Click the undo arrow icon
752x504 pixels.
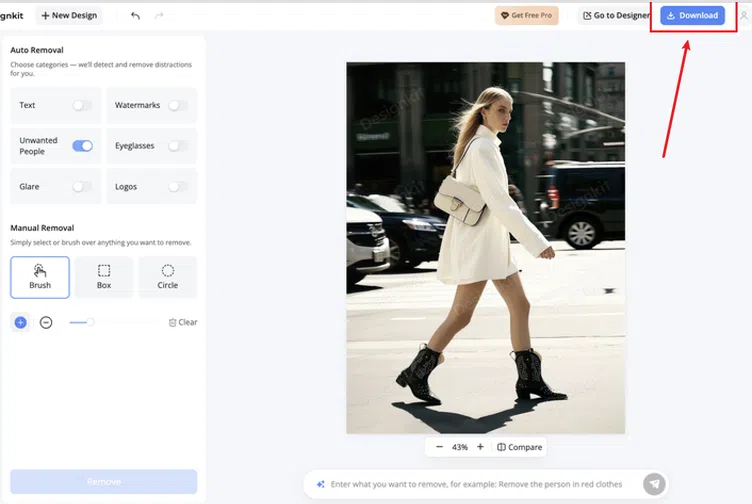135,16
